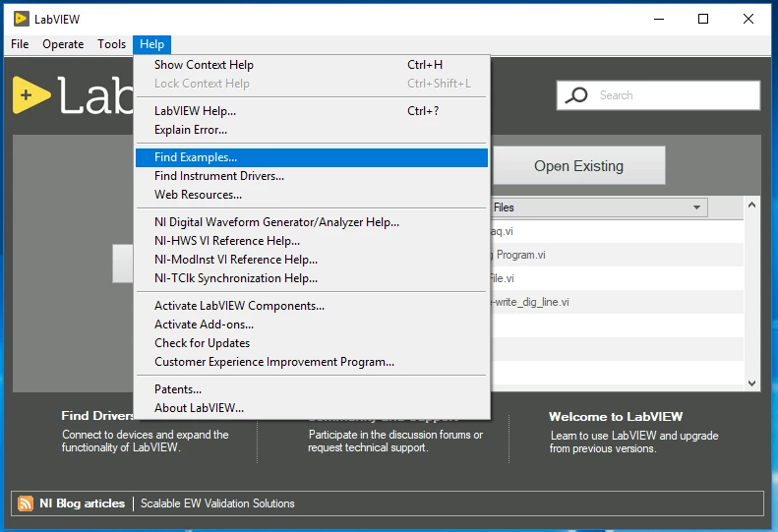Image resolution: width=778 pixels, height=532 pixels.
Task: Open the Operate menu
Action: pos(63,44)
